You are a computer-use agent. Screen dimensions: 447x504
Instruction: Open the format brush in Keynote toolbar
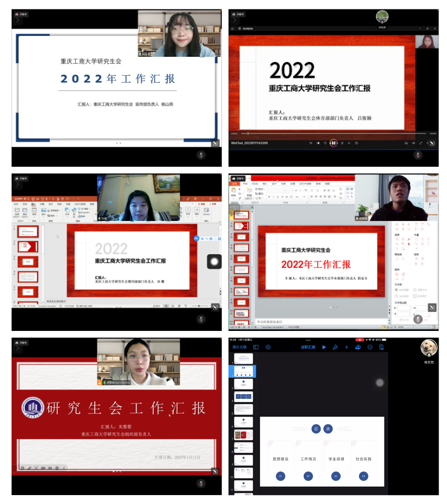point(335,347)
